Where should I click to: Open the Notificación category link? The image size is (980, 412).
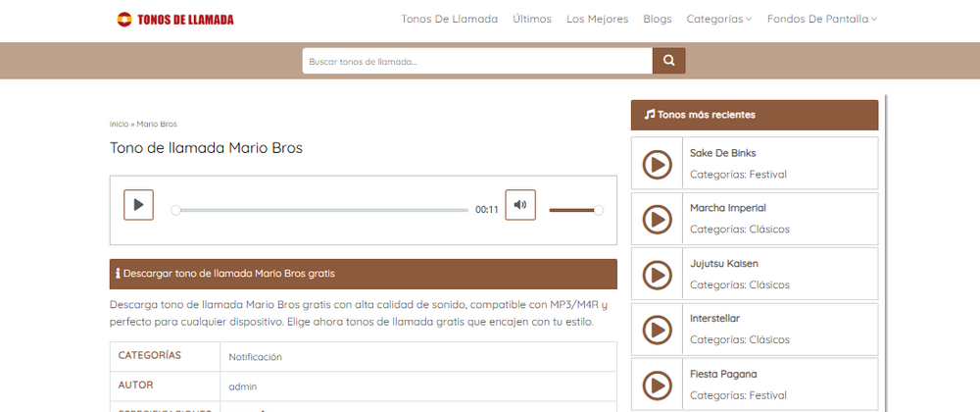(x=255, y=357)
